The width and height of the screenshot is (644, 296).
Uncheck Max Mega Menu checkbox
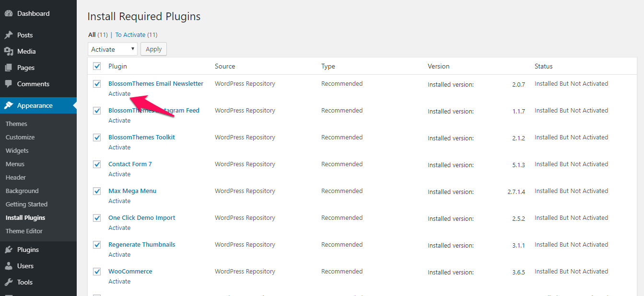point(97,191)
